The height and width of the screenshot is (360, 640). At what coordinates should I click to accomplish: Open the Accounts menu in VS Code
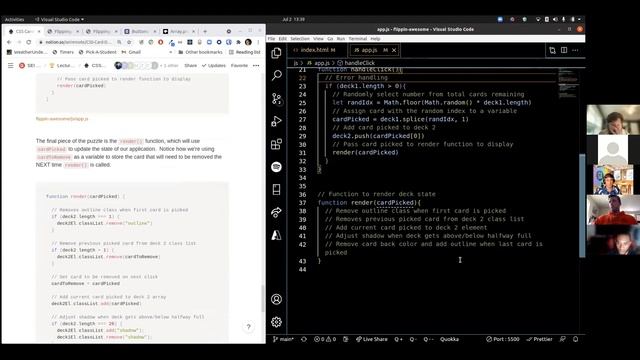276,299
